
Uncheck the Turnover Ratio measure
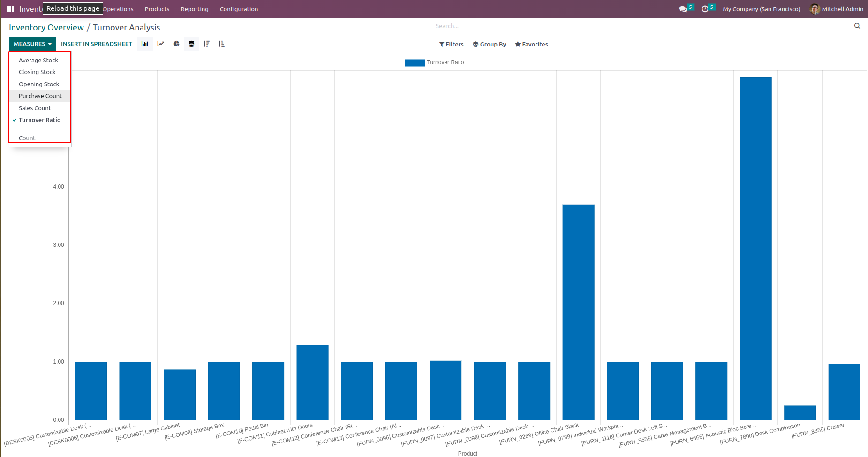pos(39,120)
